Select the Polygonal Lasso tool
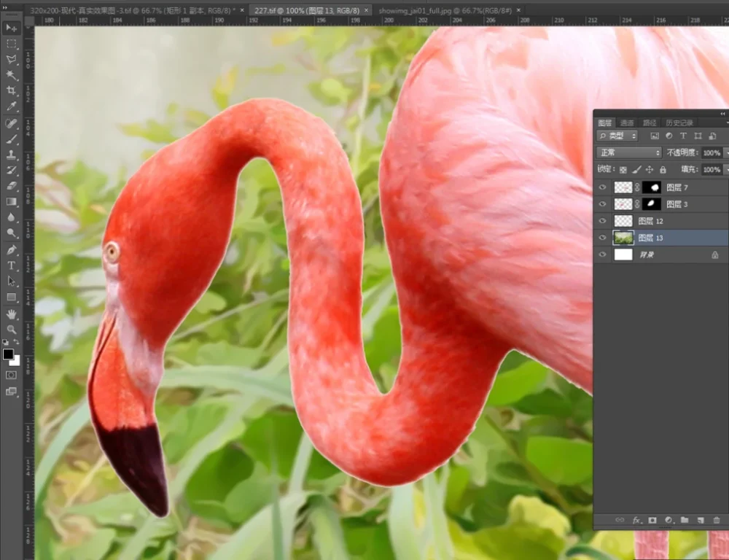Screen dimensions: 729x560 [12, 60]
